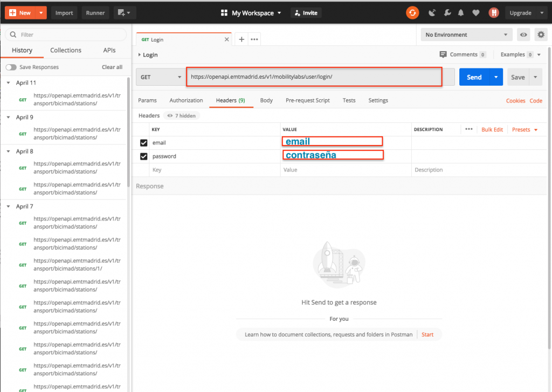Screen dimensions: 552x392
Task: Switch to the Collections tab
Action: [66, 50]
